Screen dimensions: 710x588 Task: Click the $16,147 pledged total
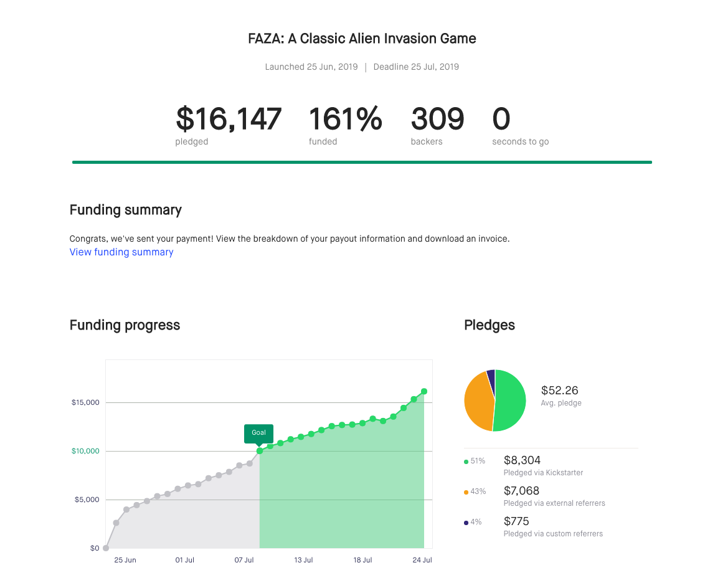tap(229, 119)
